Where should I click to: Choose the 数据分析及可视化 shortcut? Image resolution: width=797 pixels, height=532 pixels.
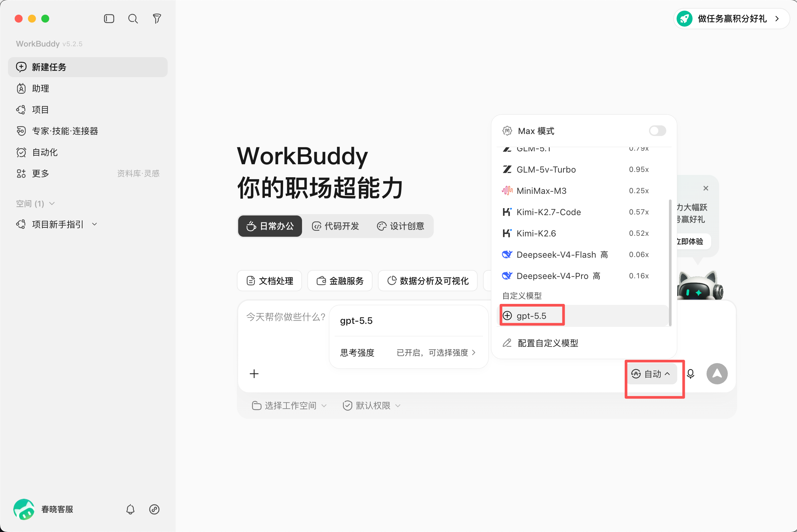click(x=428, y=281)
